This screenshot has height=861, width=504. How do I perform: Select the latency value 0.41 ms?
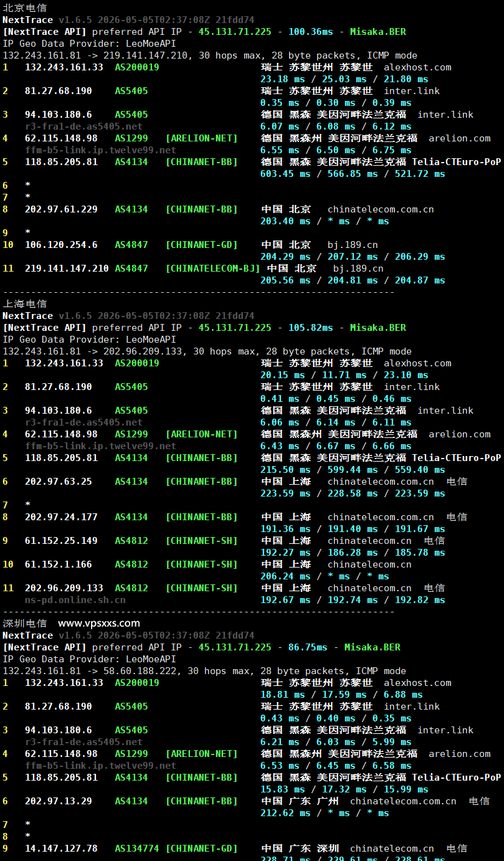(x=280, y=399)
